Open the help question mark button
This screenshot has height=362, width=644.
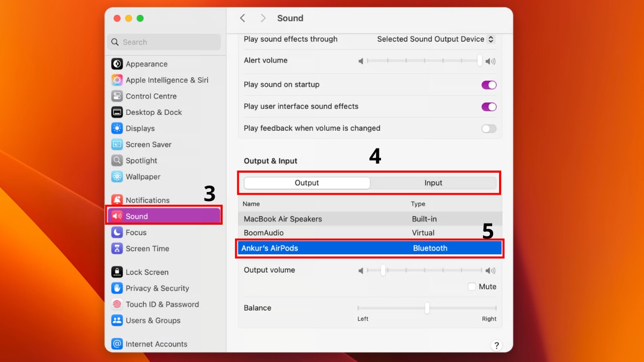[496, 345]
